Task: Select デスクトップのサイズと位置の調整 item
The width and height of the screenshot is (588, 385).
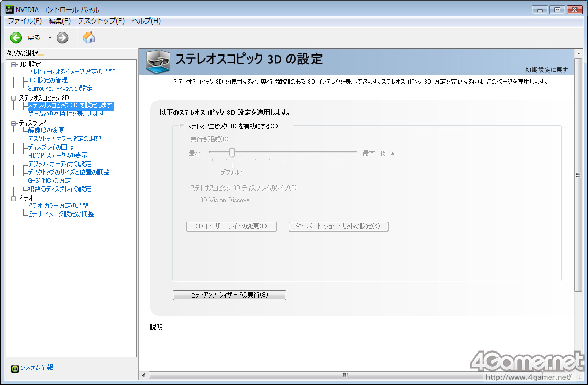Action: [69, 172]
